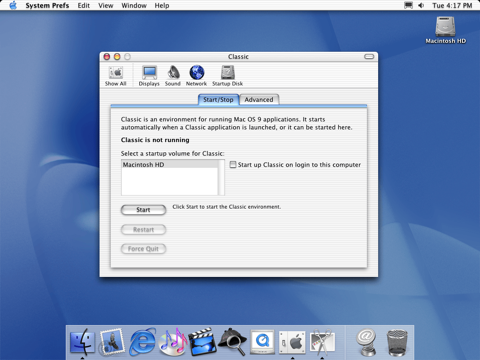The image size is (480, 360).
Task: Enable Start up Classic on login checkbox
Action: coord(233,164)
